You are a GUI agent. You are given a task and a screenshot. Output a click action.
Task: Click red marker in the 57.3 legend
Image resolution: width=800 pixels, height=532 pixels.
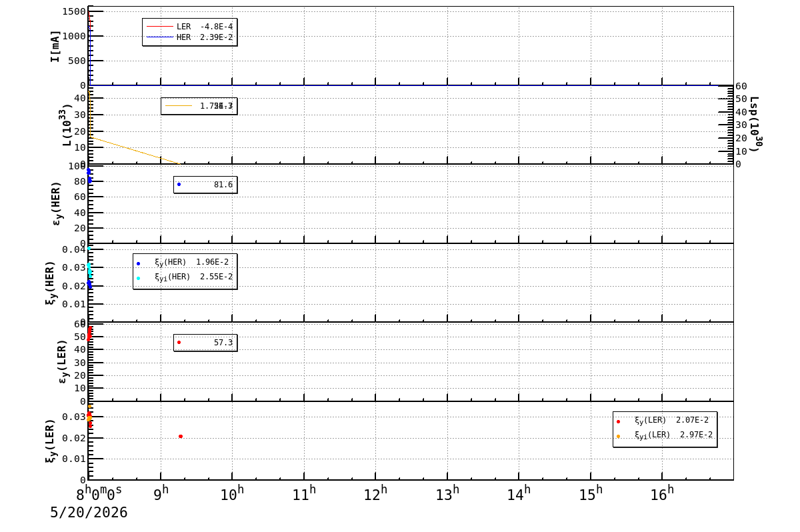179,343
